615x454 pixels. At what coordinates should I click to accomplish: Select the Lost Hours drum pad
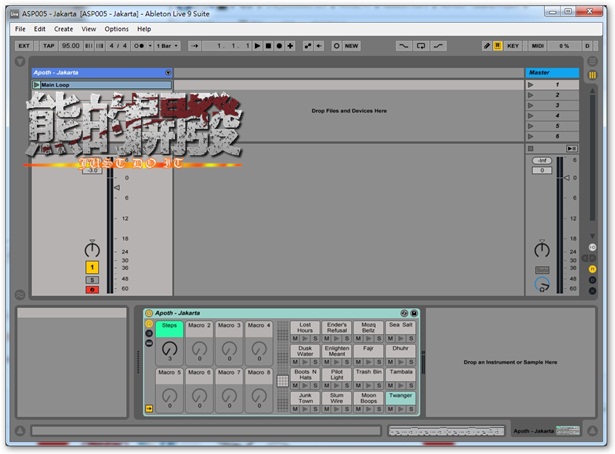point(305,327)
